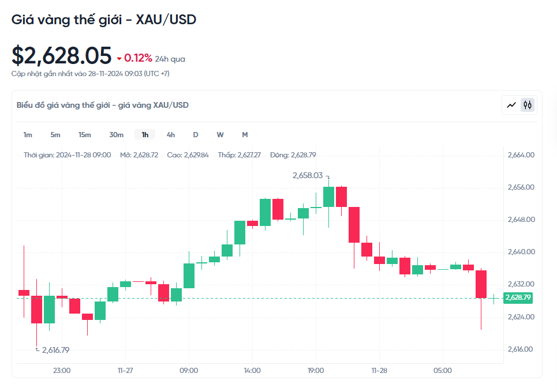Viewport: 557px width, 392px height.
Task: Switch to line chart view icon
Action: (x=511, y=105)
